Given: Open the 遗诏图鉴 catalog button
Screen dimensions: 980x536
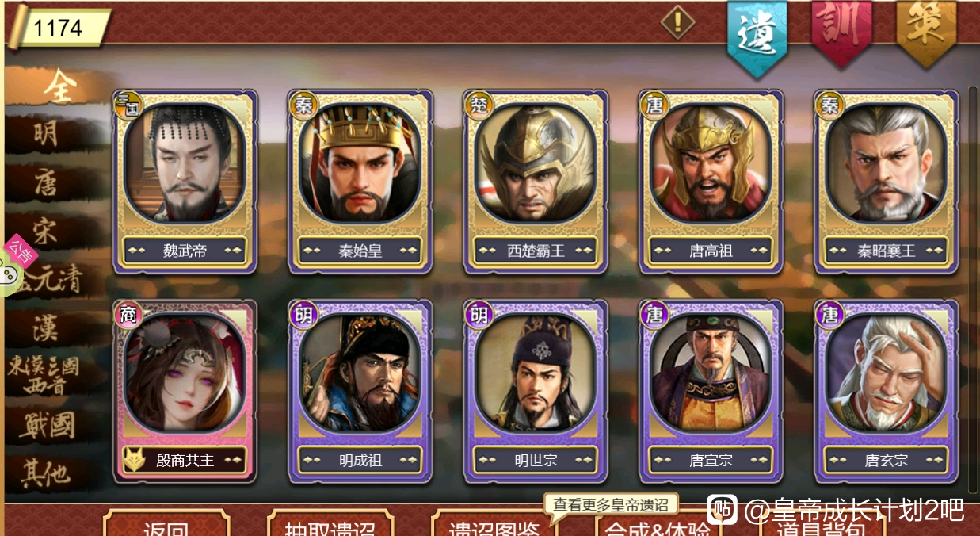Looking at the screenshot, I should (x=493, y=523).
